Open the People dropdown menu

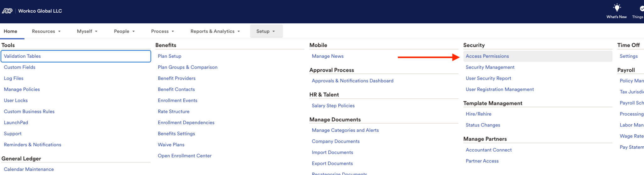click(124, 31)
